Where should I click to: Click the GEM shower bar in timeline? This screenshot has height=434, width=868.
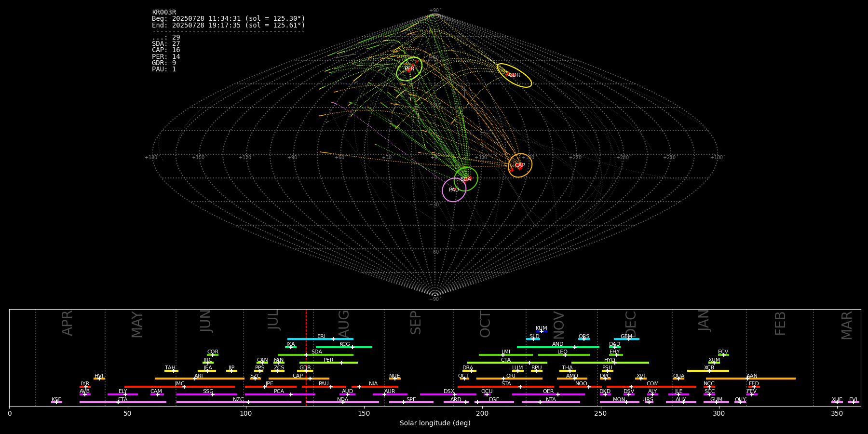626,339
